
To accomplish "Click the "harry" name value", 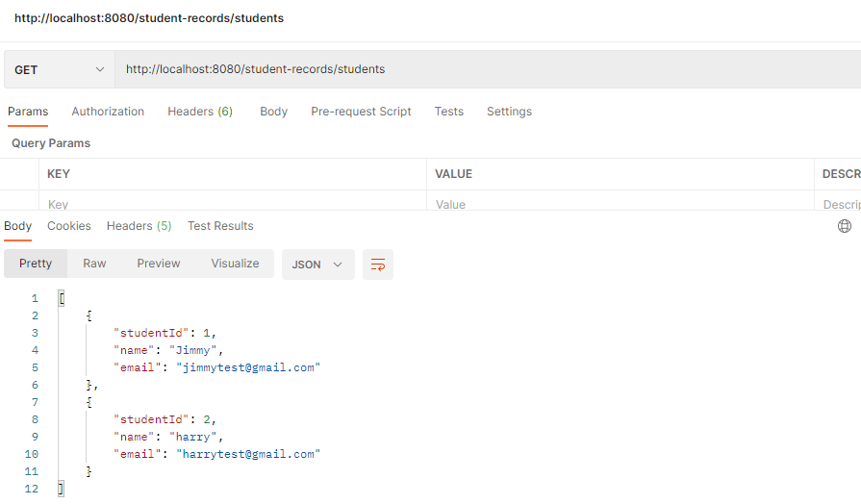I will [x=192, y=437].
